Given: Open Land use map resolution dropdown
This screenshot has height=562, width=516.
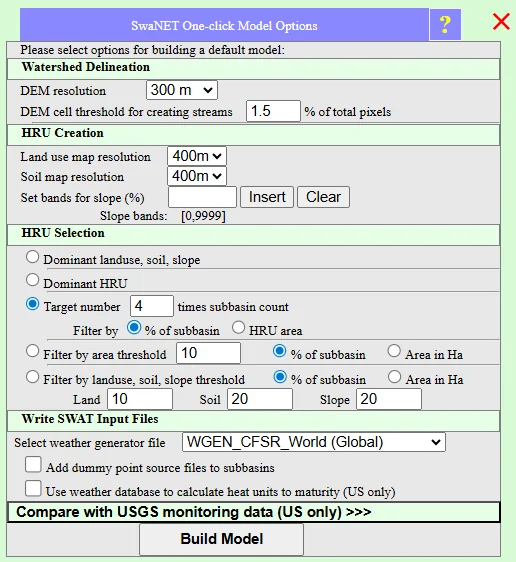Looking at the screenshot, I should (197, 156).
